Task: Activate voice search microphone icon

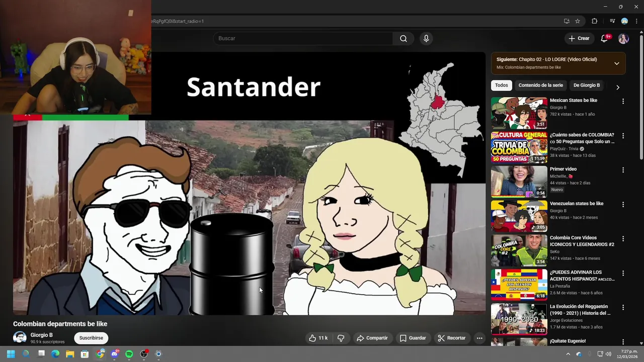Action: [x=426, y=39]
